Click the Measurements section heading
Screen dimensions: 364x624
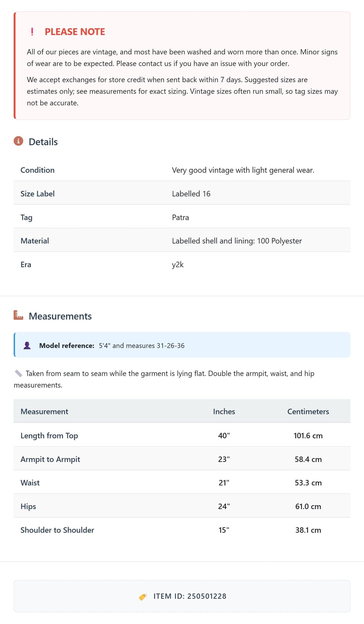tap(60, 316)
